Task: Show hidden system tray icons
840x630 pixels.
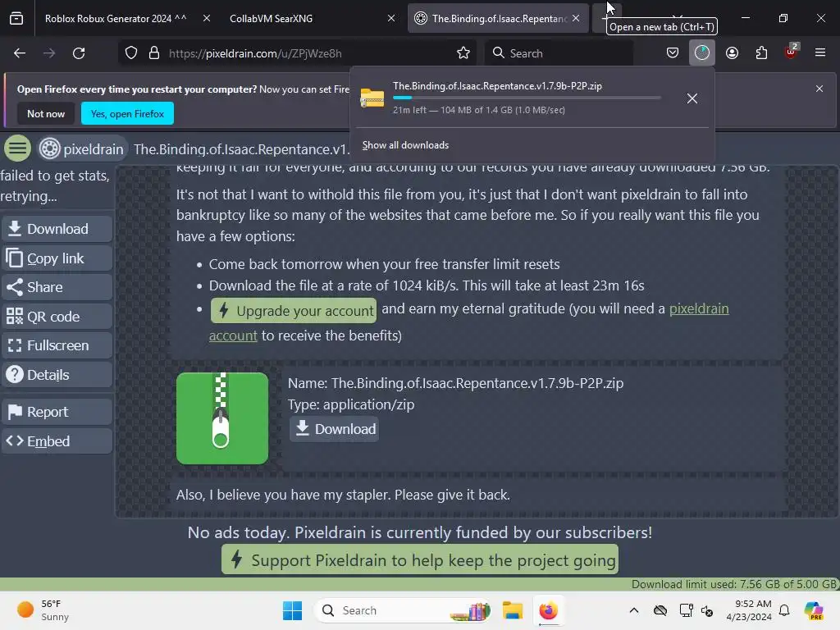Action: 634,610
